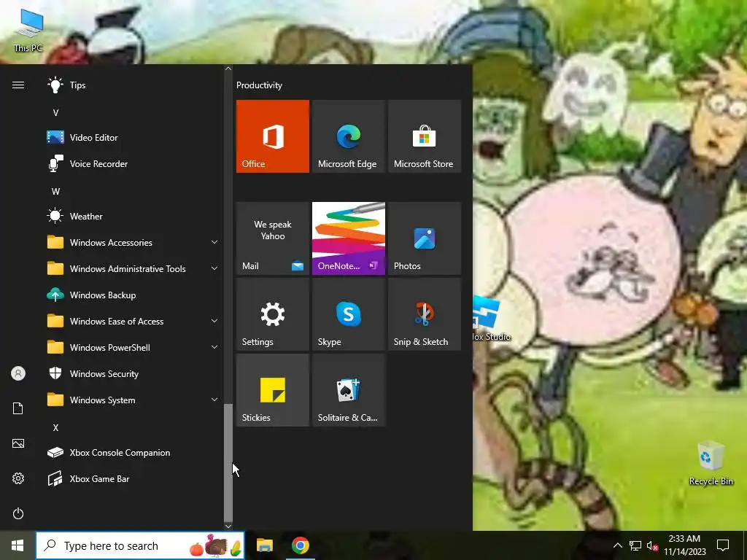Viewport: 747px width, 560px height.
Task: Open File Explorer from taskbar
Action: pyautogui.click(x=265, y=545)
